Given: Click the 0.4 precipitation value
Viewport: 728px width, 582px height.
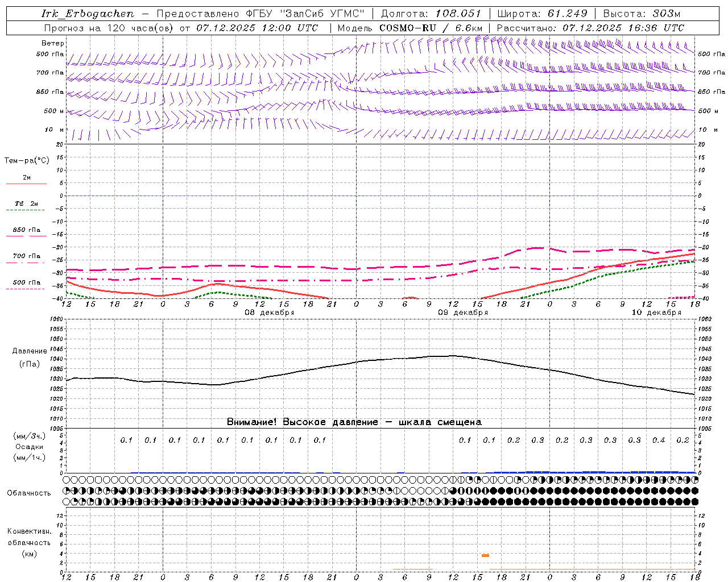Looking at the screenshot, I should click(x=659, y=440).
